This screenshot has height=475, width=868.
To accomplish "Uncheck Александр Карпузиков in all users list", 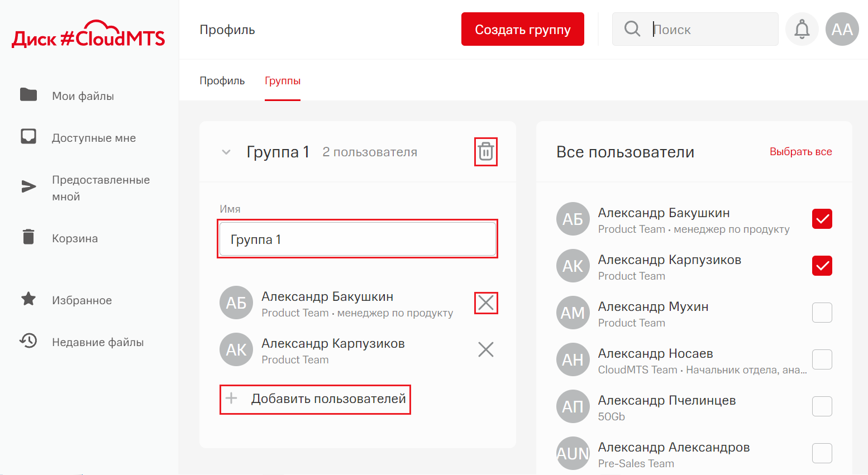I will coord(822,266).
